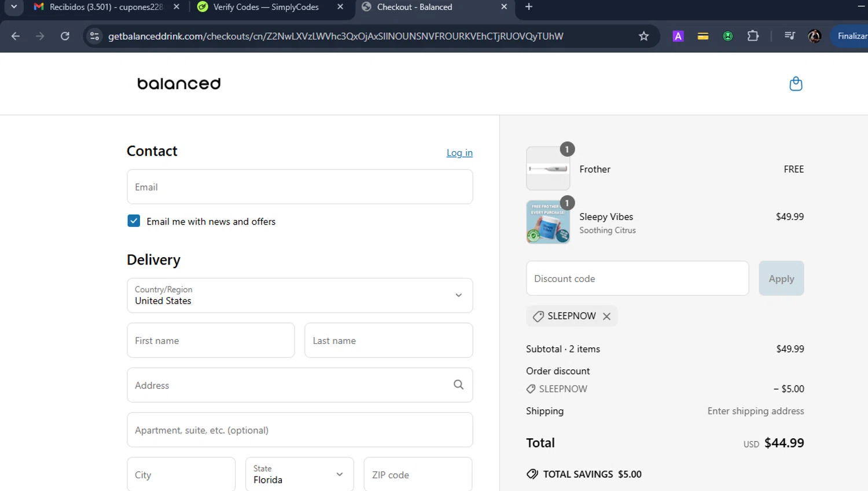This screenshot has width=868, height=491.
Task: Click the FREE price label for Frother
Action: tap(793, 169)
